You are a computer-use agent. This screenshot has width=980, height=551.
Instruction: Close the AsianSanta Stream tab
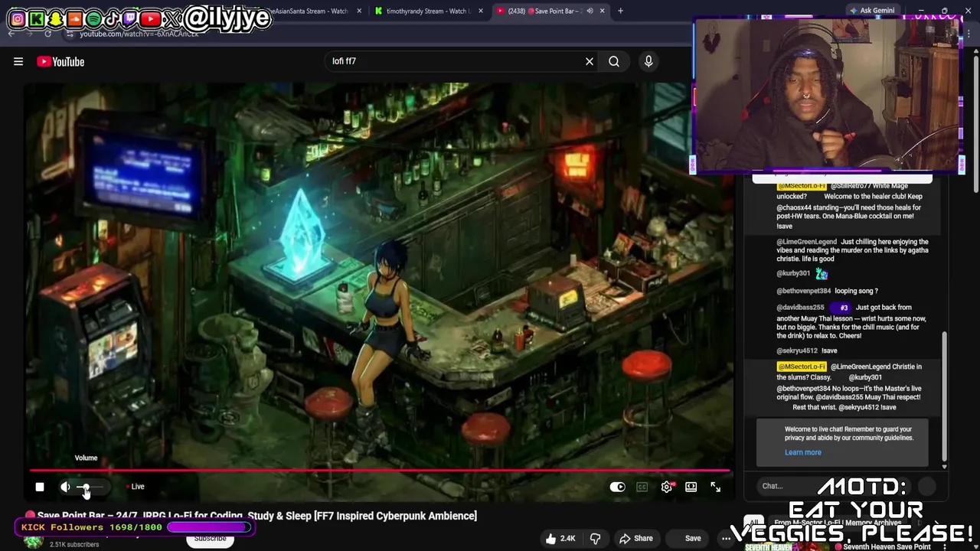pos(359,11)
